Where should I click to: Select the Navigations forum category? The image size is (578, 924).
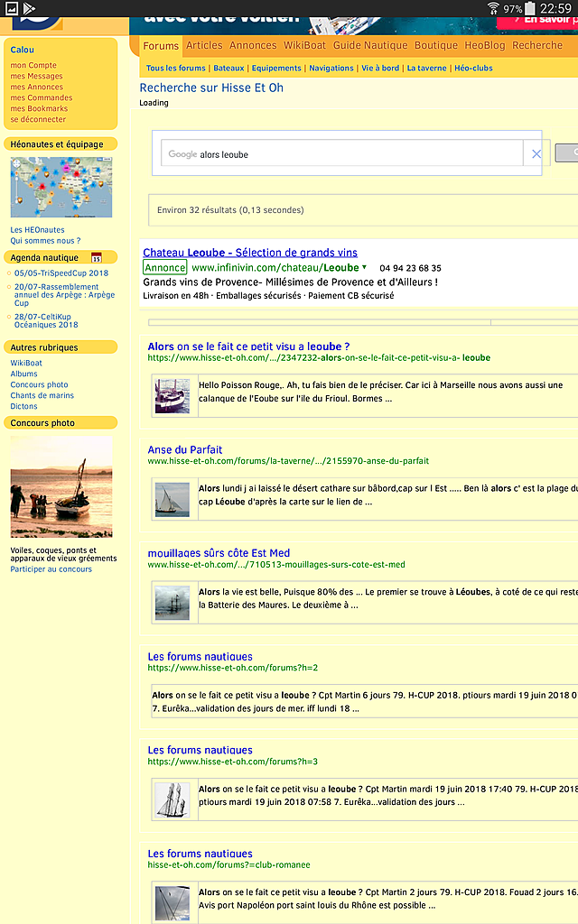[331, 68]
